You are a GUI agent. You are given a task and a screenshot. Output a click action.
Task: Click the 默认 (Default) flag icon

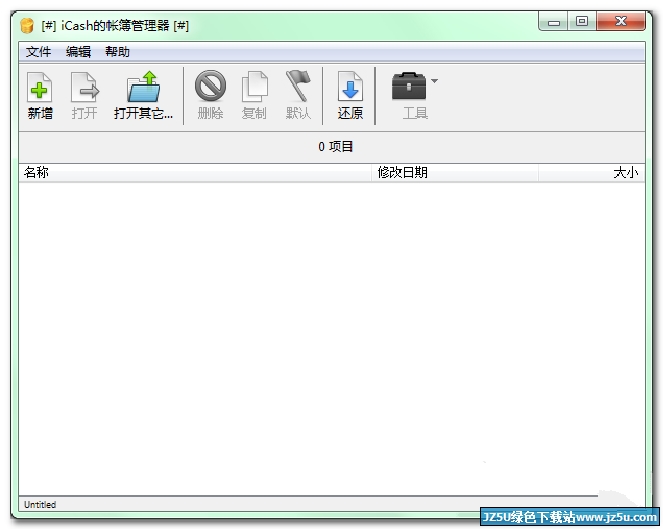(x=298, y=87)
